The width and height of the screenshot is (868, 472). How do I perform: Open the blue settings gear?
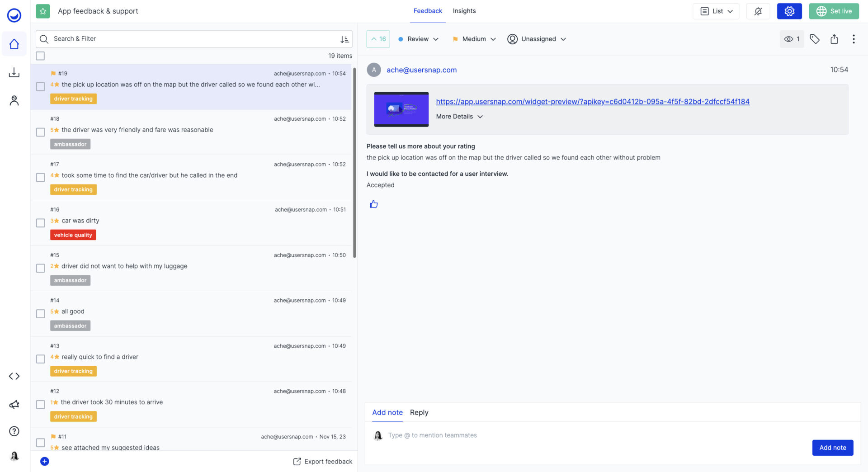(789, 11)
